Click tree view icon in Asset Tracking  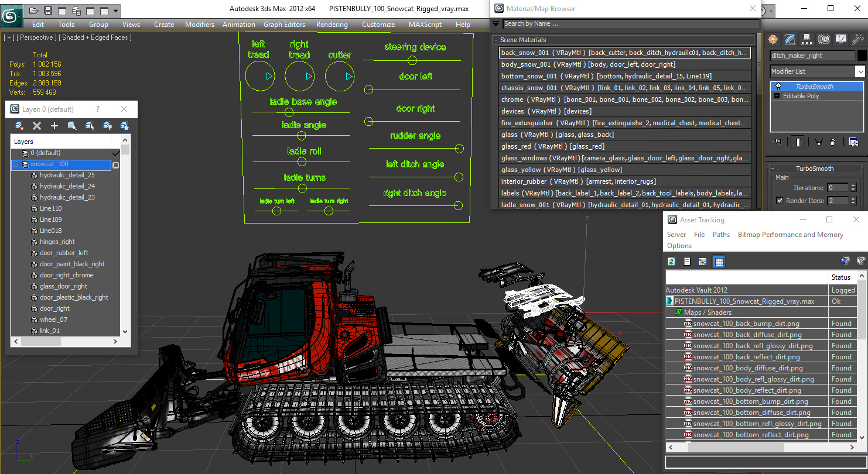point(702,262)
